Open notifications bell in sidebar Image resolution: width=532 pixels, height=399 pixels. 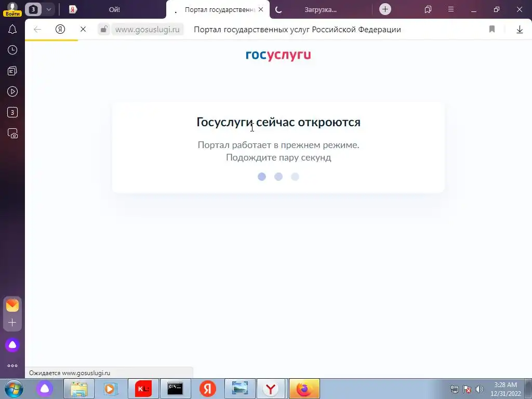pyautogui.click(x=12, y=29)
